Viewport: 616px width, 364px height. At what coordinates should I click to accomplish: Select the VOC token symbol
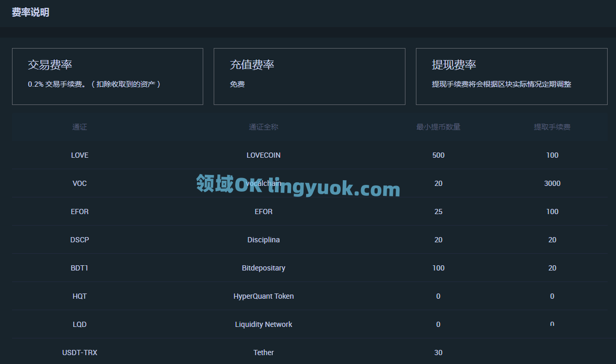[x=79, y=183]
